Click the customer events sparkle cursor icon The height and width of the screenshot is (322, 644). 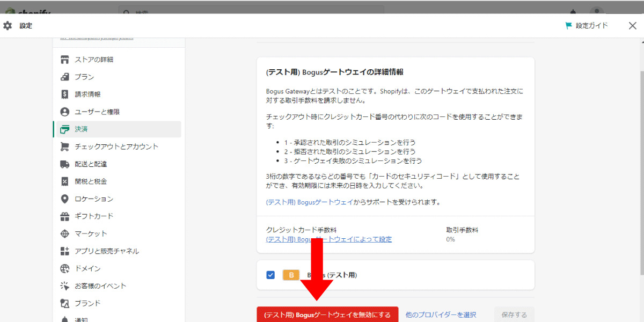(65, 286)
